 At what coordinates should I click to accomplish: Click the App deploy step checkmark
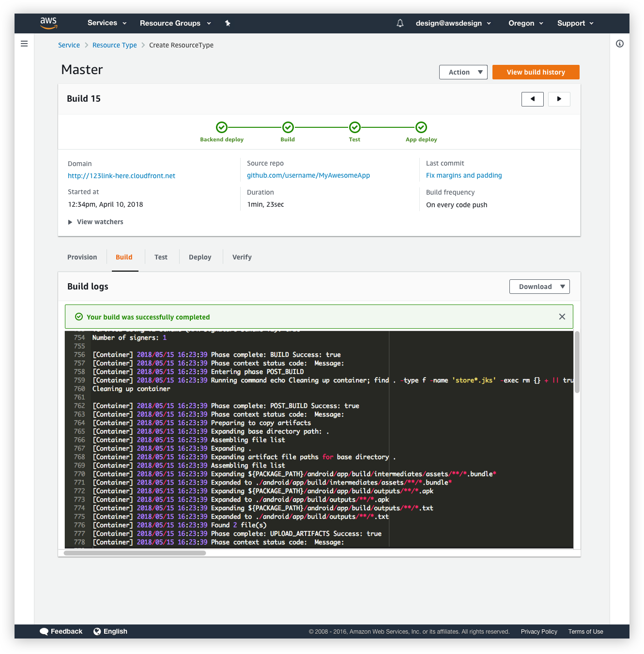[x=421, y=127]
